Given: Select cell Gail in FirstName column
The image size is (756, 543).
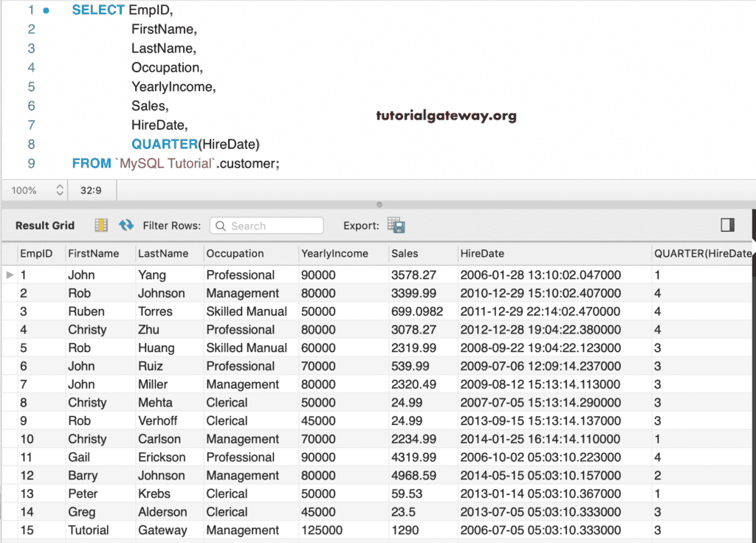Looking at the screenshot, I should (x=100, y=457).
